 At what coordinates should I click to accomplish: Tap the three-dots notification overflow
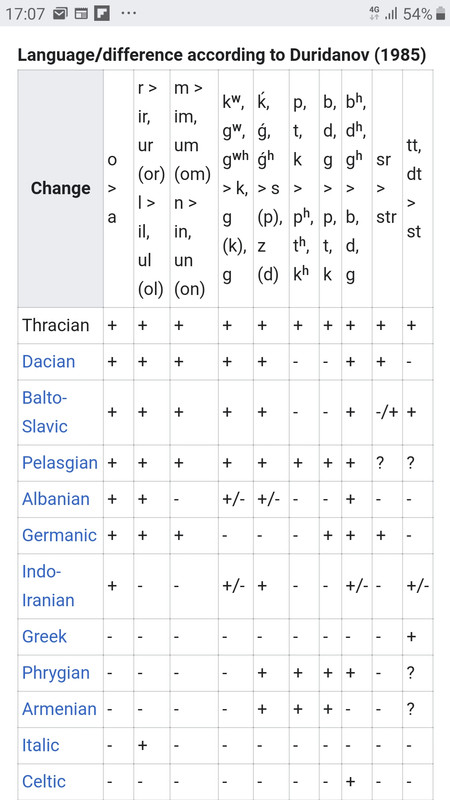click(129, 12)
